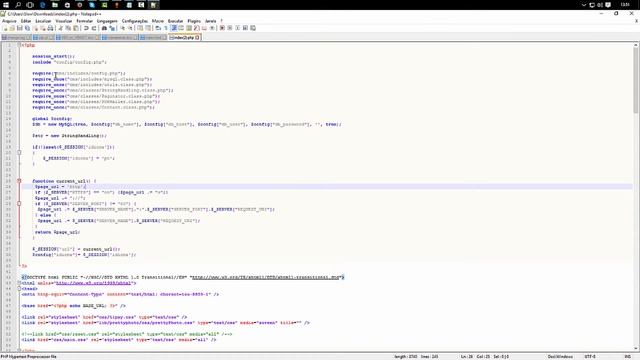
Task: Toggle synchronized vertical scrolling
Action: click(x=140, y=28)
